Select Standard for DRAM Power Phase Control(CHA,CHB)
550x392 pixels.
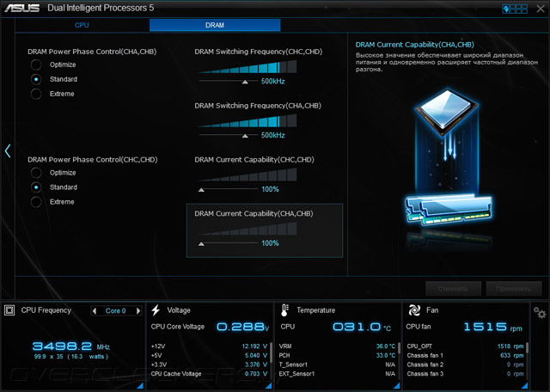click(36, 79)
